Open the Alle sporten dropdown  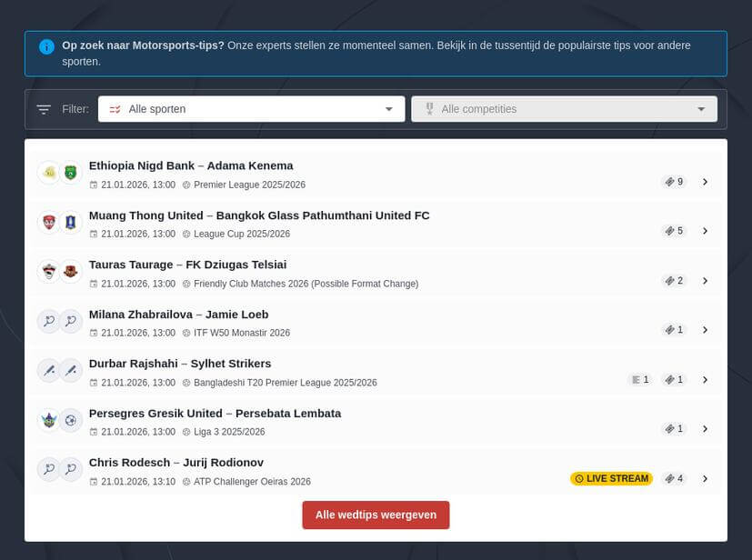click(251, 109)
